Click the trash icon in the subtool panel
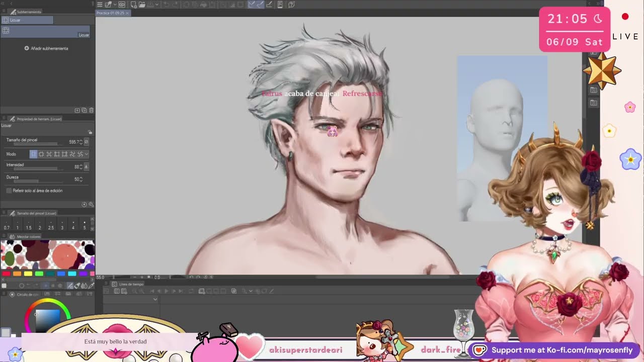The image size is (644, 362). pos(91,110)
